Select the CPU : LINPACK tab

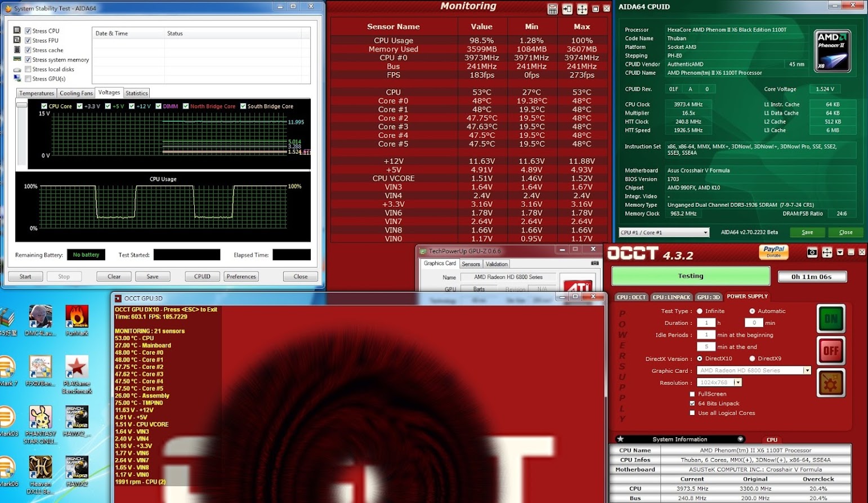672,297
